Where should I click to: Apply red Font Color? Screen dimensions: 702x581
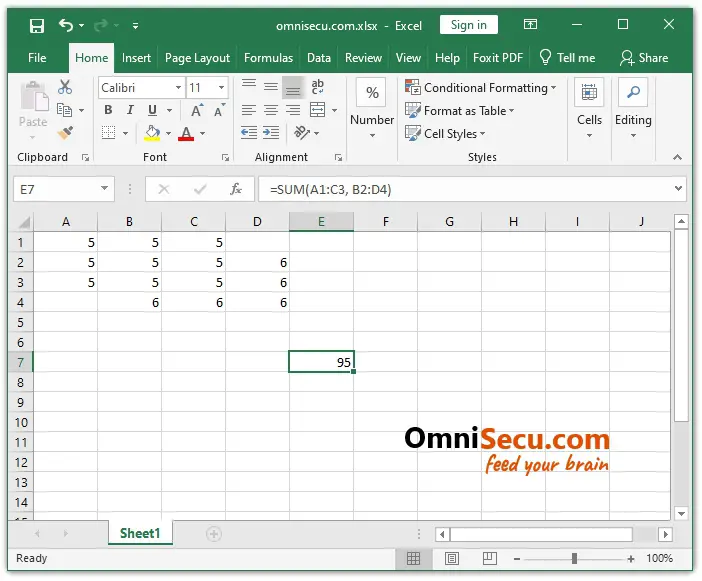coord(186,133)
